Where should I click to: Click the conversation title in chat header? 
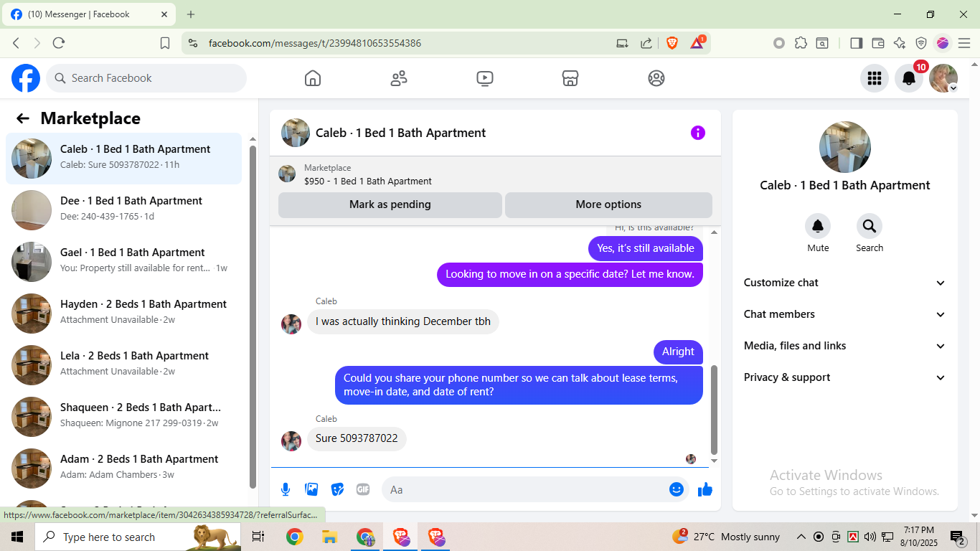(400, 133)
